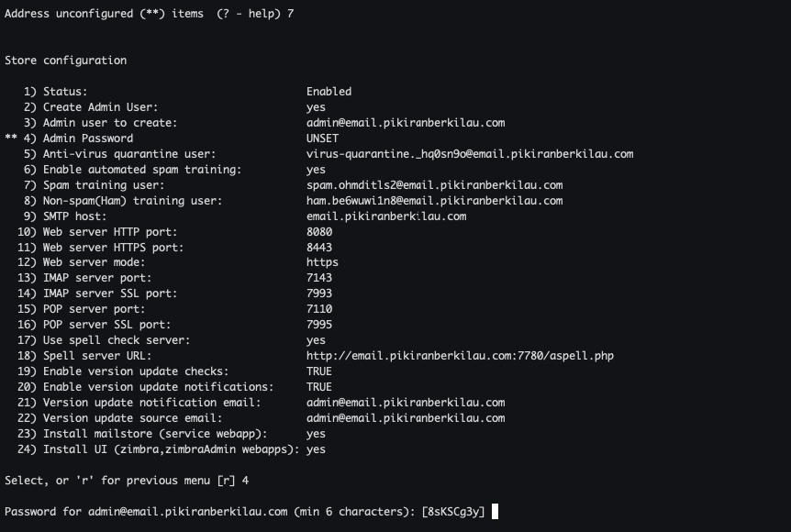This screenshot has height=532, width=791.
Task: Click the Non-spam(Ham) training user address
Action: tap(434, 201)
